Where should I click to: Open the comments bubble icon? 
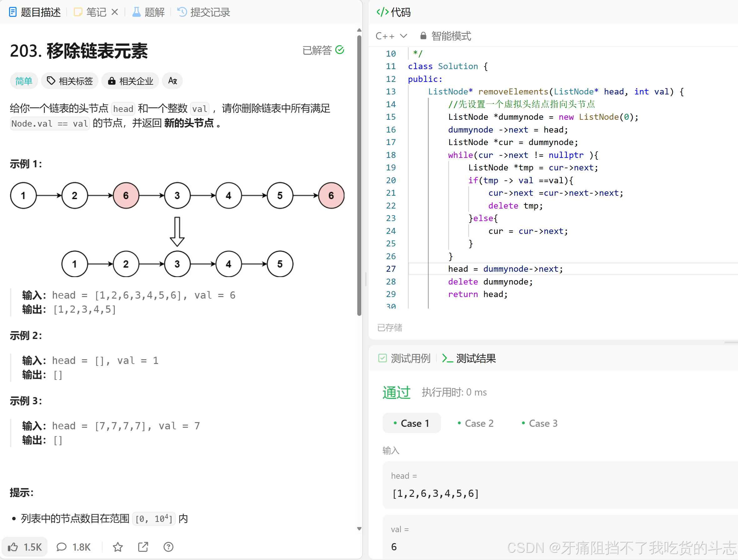[61, 547]
